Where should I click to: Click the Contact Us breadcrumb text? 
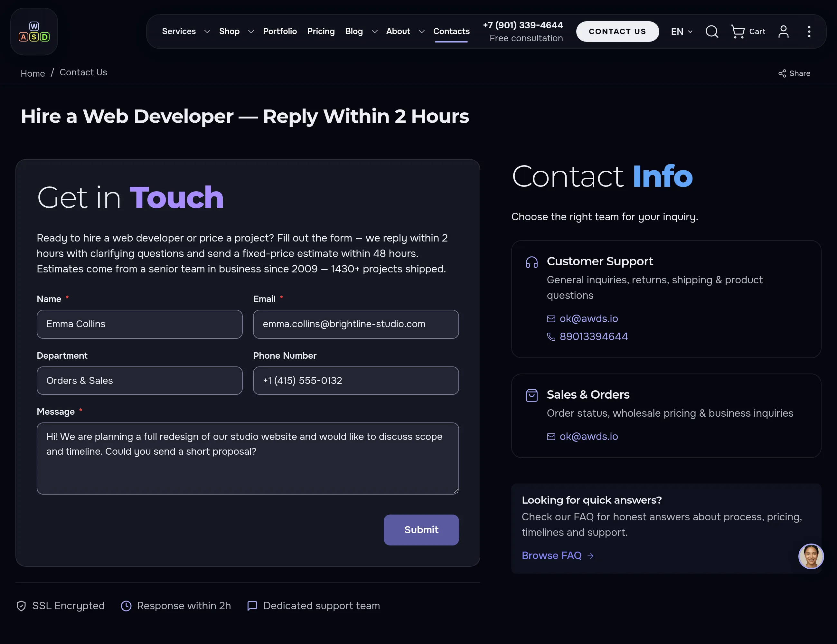coord(83,72)
